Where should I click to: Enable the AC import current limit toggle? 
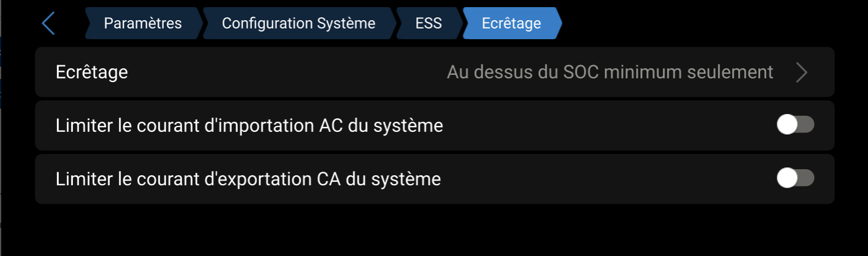(x=795, y=125)
